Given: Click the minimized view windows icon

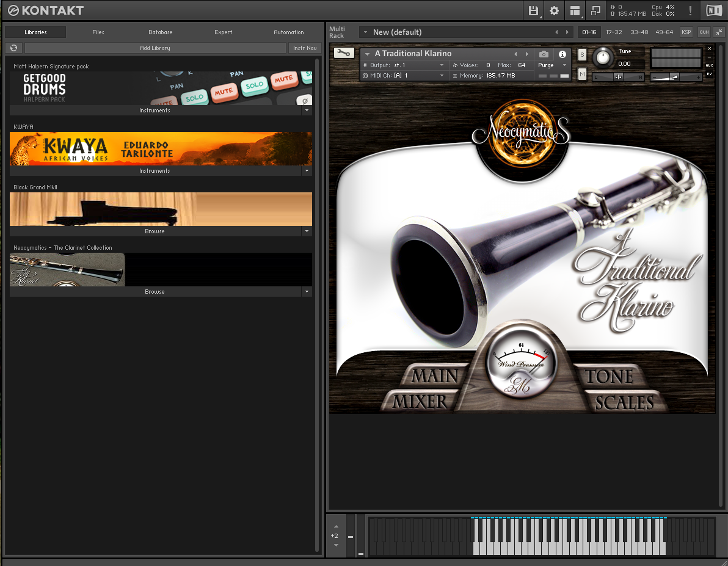Looking at the screenshot, I should 595,10.
